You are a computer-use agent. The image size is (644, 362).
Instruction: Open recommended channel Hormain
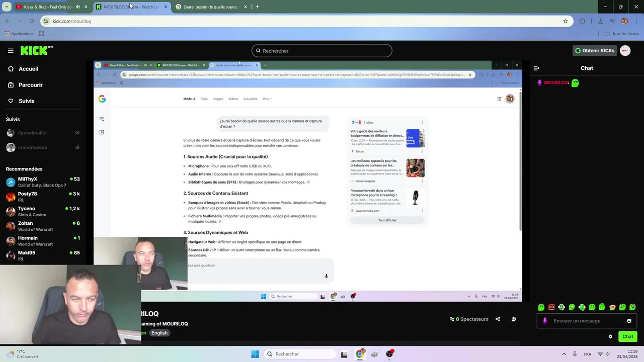point(43,241)
